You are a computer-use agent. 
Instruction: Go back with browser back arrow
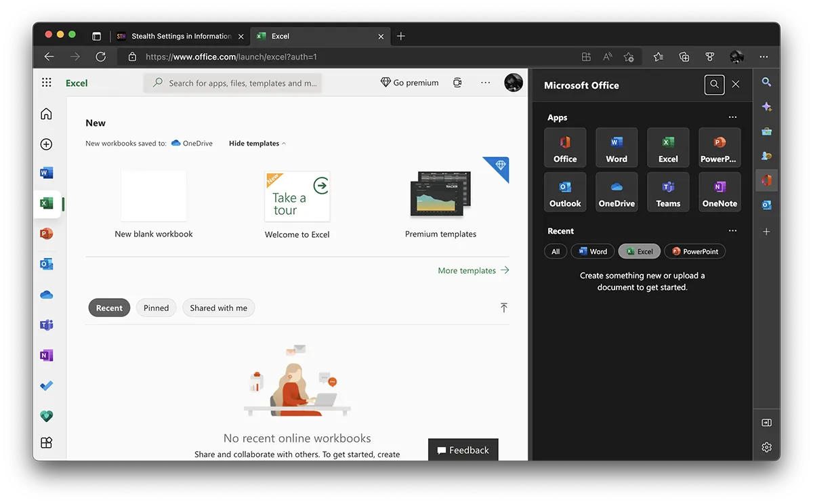pos(49,57)
